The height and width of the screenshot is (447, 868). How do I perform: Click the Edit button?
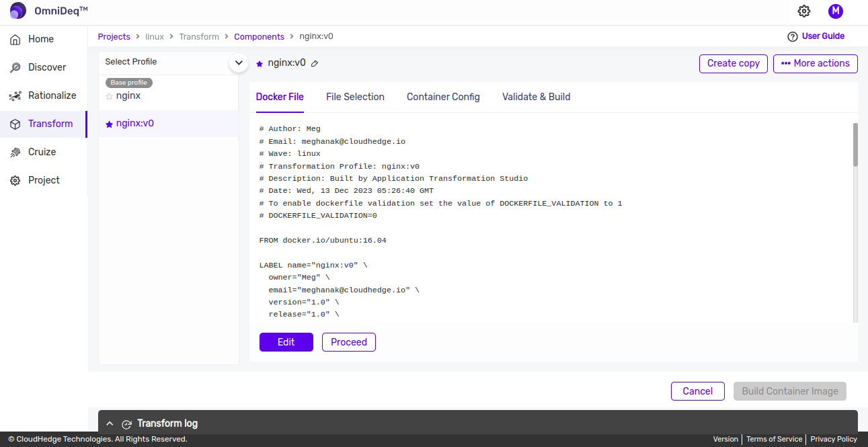point(286,342)
